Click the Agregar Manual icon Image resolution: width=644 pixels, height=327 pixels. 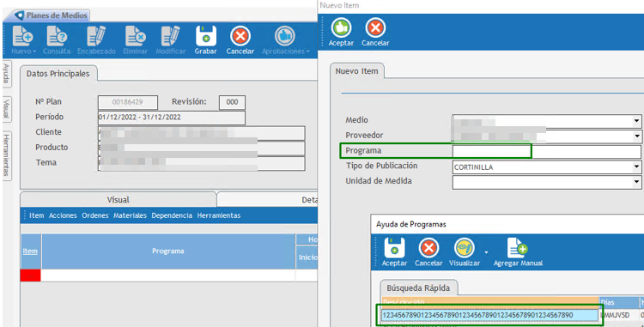[x=518, y=252]
